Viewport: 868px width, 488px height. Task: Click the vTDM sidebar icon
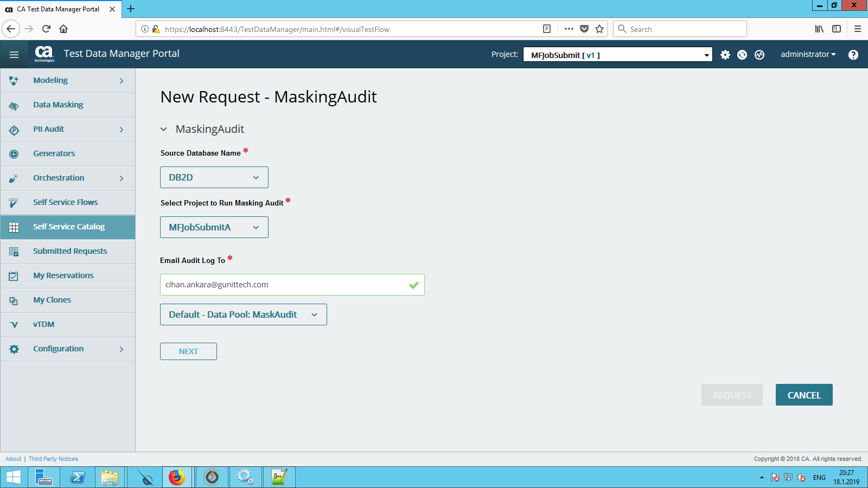[x=14, y=325]
